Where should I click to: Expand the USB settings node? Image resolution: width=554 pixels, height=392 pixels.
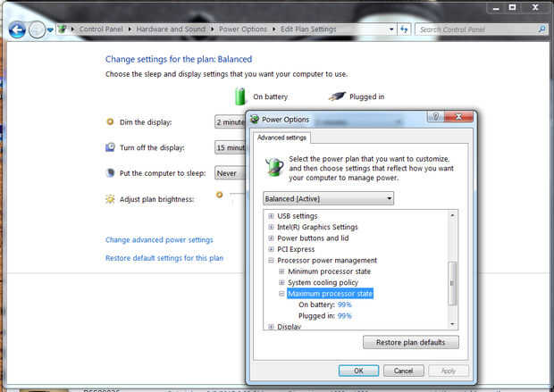pos(271,216)
